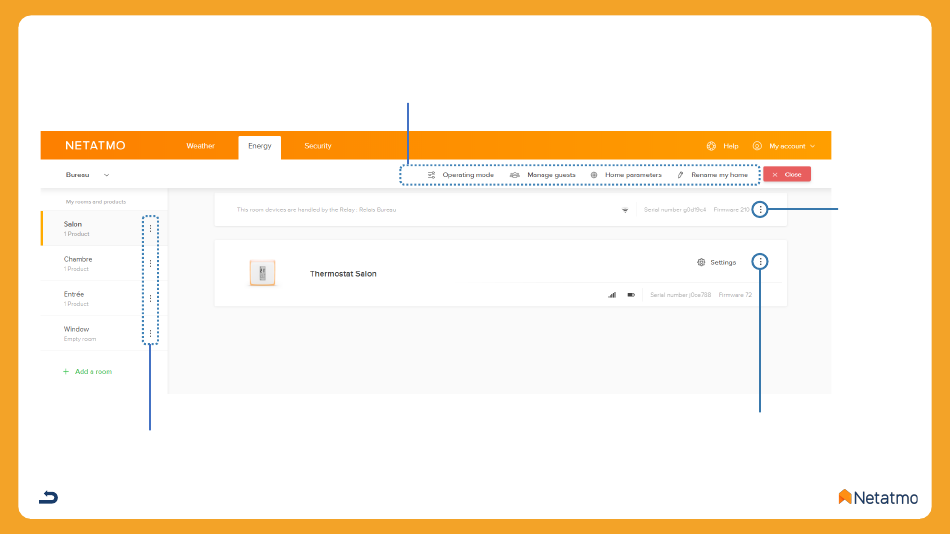Switch to the Weather tab
Viewport: 950px width, 534px height.
(201, 146)
